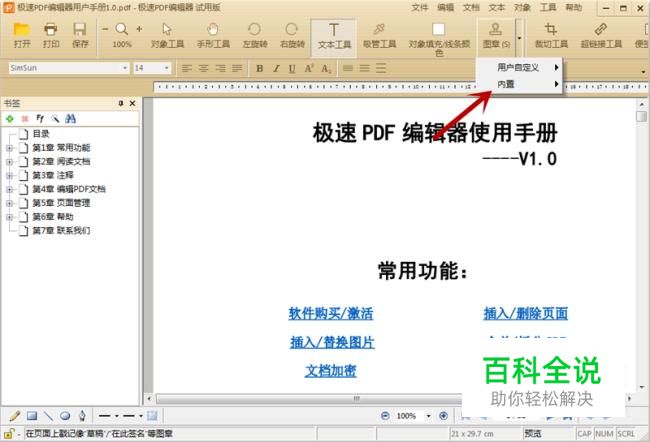Click the 打开 (Open) folder icon

[21, 29]
